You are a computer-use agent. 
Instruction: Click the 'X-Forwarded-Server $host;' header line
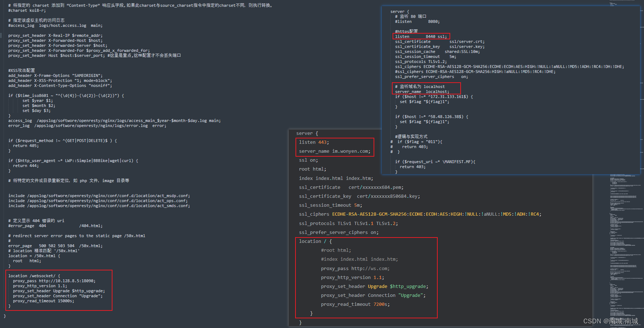click(x=58, y=45)
